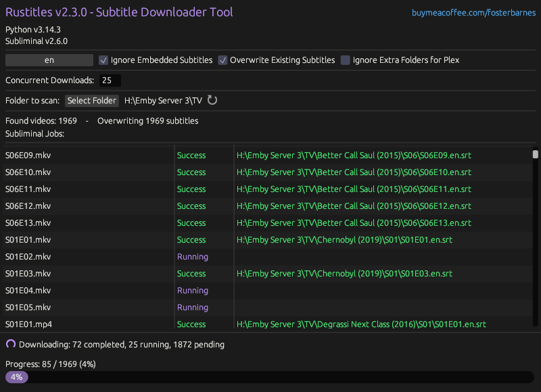This screenshot has width=541, height=392.
Task: Change the Concurrent Downloads value 25
Action: (110, 80)
